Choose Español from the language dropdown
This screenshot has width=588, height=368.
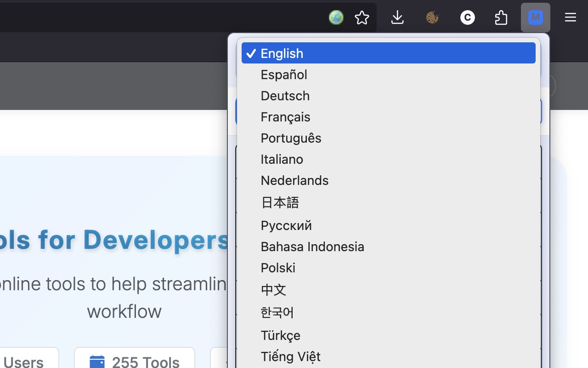click(x=388, y=75)
